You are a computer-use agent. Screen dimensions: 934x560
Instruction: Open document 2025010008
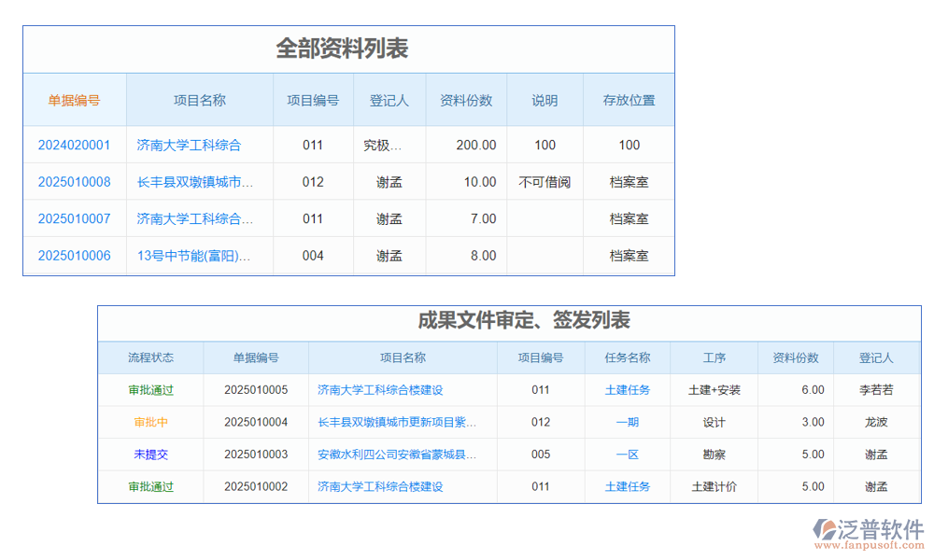click(x=75, y=181)
